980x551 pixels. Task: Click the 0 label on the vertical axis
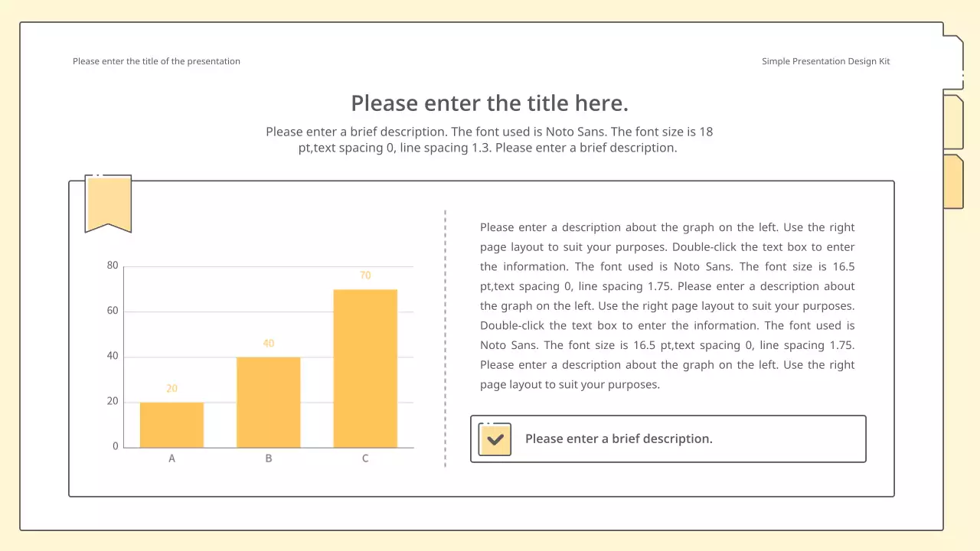tap(116, 446)
